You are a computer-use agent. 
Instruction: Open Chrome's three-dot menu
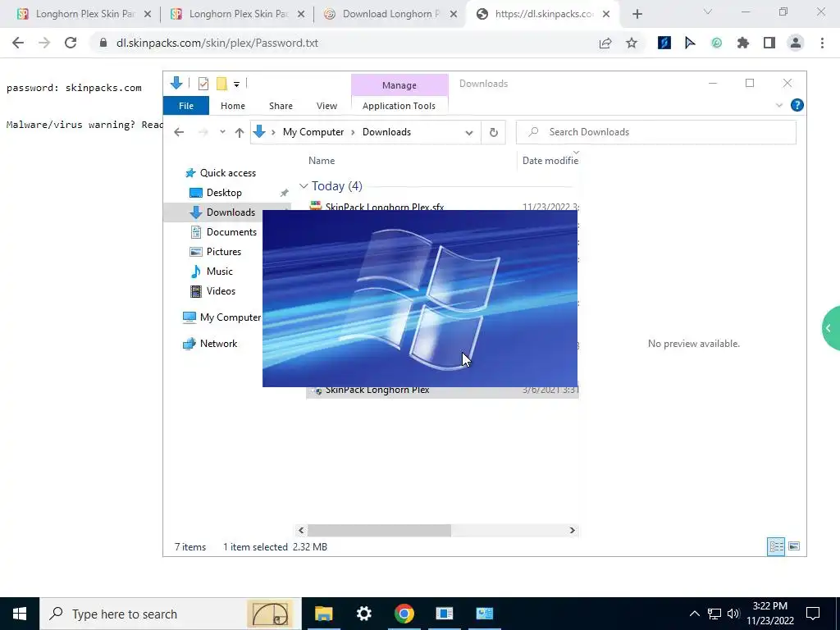tap(822, 43)
